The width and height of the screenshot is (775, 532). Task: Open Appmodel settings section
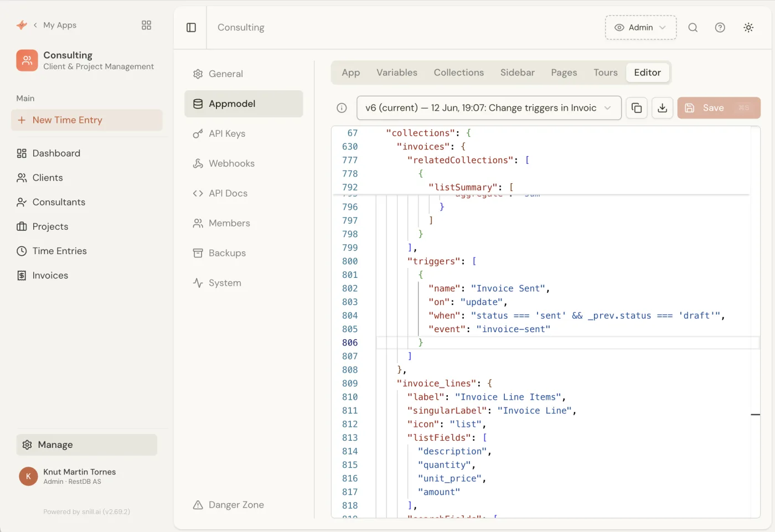(x=244, y=104)
